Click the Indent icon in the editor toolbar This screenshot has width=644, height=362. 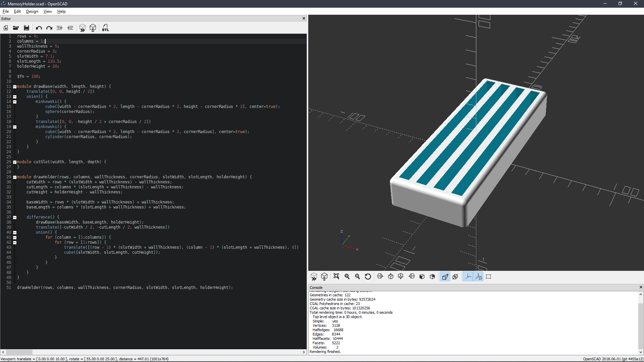pos(70,28)
